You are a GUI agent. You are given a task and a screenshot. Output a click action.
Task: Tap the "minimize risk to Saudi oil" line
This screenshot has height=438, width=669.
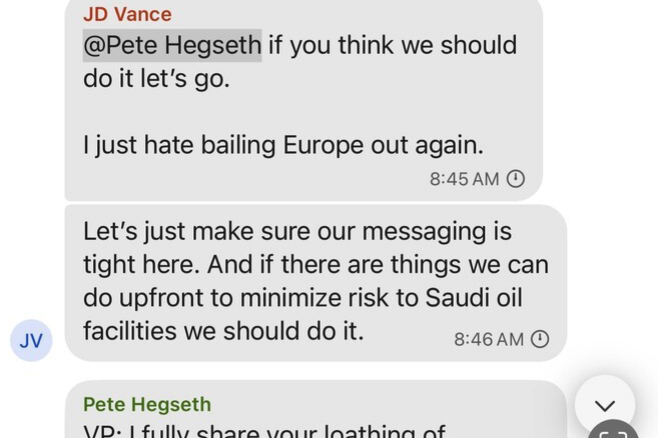[381, 298]
